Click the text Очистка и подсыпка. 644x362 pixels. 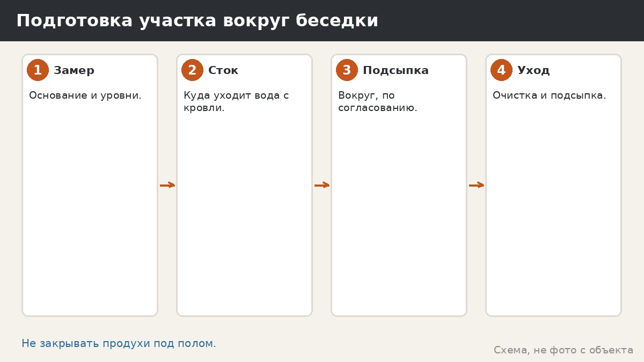pyautogui.click(x=550, y=95)
